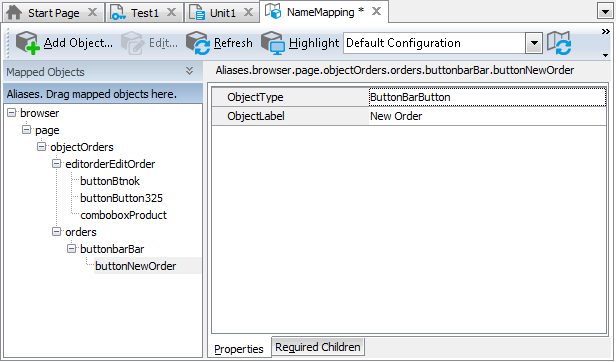Collapse the browser tree node

click(12, 113)
